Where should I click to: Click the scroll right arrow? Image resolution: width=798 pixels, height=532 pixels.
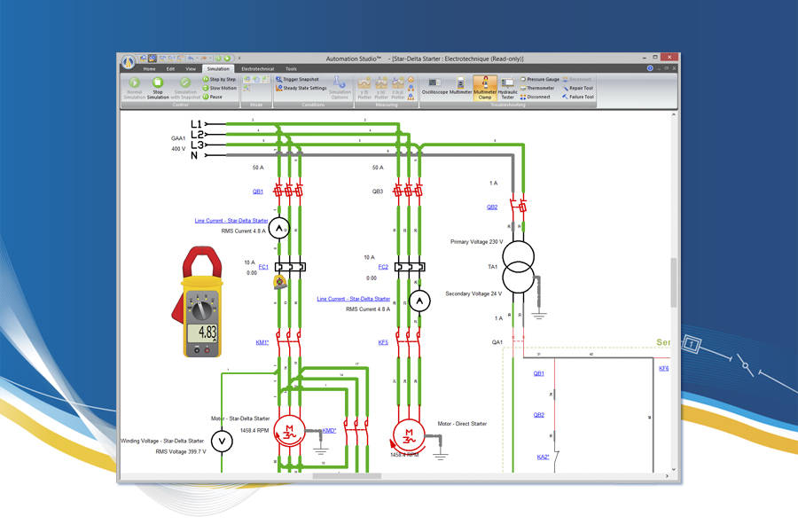667,476
